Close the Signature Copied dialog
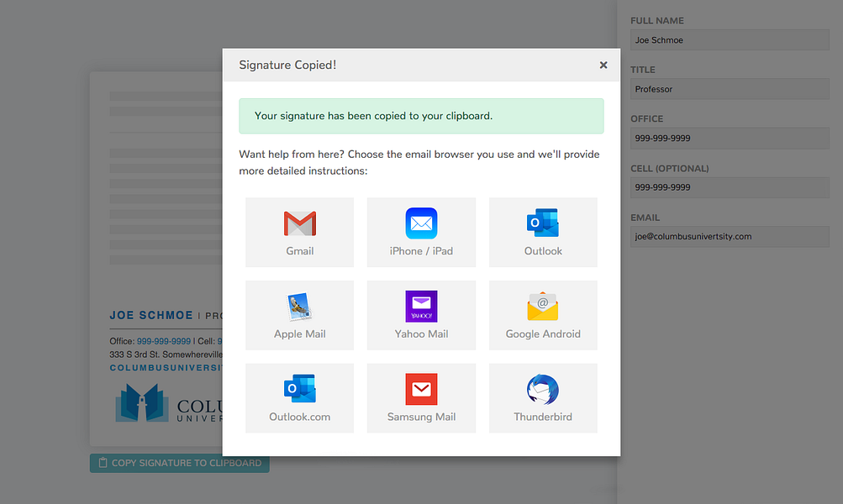The height and width of the screenshot is (504, 843). 603,65
